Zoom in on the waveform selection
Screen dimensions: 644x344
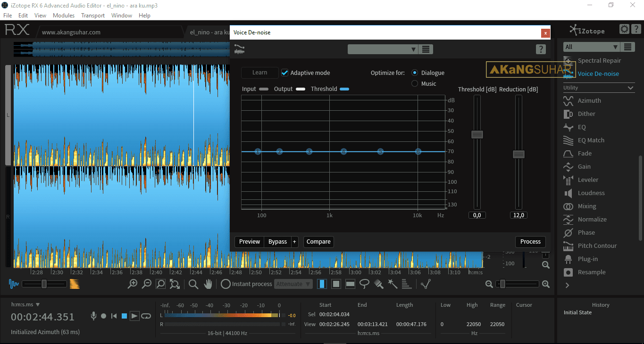point(133,284)
